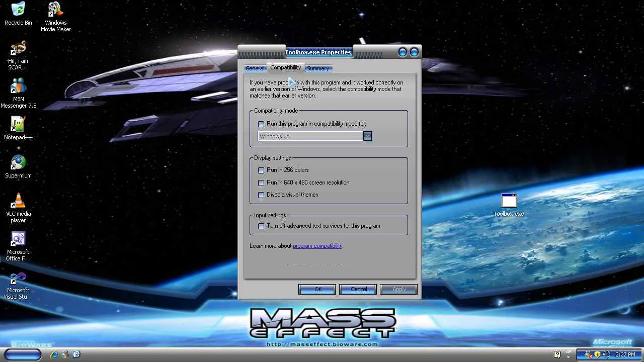Enable Run this program in compatibility mode
This screenshot has width=644, height=362.
(x=261, y=124)
